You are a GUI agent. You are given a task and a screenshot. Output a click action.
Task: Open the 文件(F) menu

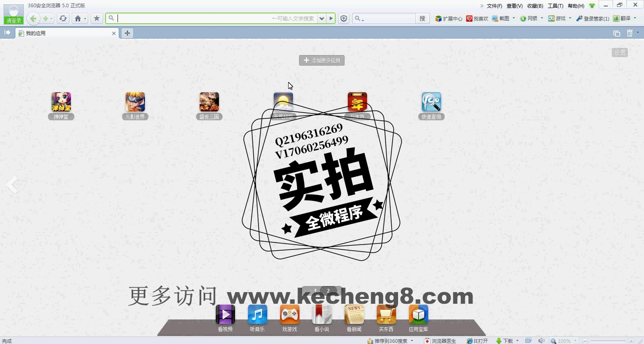pos(494,6)
